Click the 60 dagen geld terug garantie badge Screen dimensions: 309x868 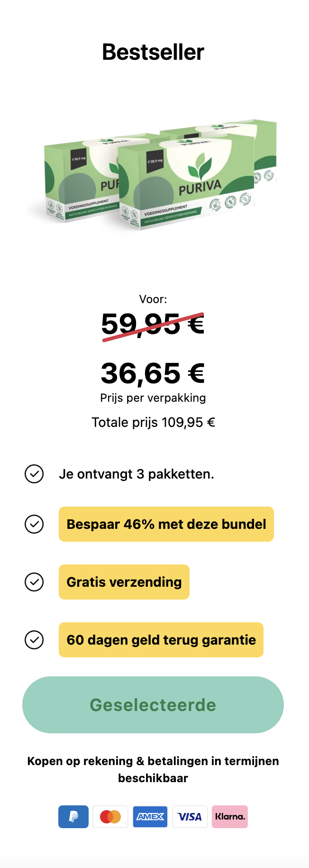point(161,640)
